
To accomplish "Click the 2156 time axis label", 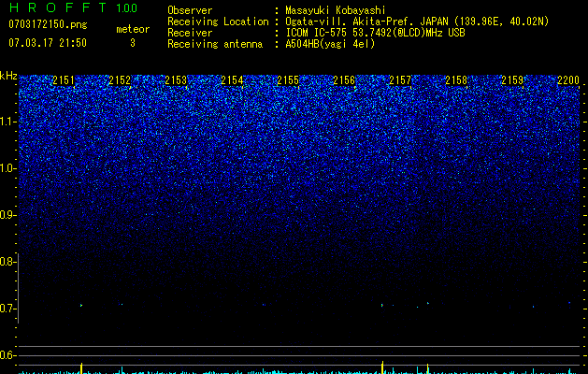I will point(344,80).
